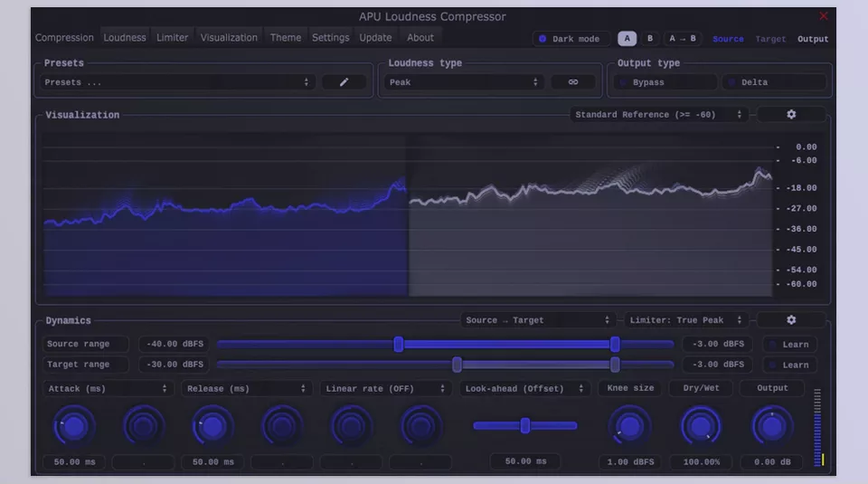Open Linear rate (OFF) dropdown
868x484 pixels.
[385, 388]
